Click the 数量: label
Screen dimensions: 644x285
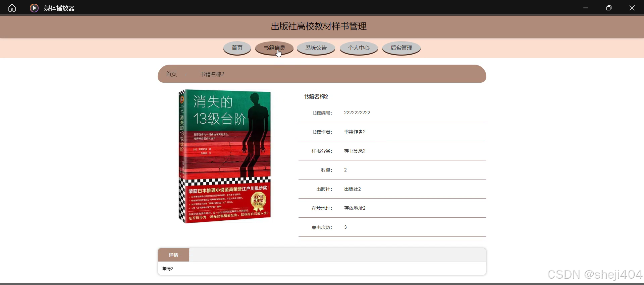coord(327,170)
